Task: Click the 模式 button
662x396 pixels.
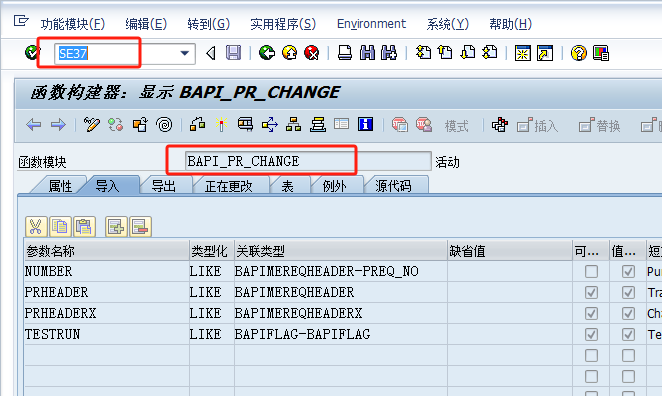Action: click(x=456, y=126)
